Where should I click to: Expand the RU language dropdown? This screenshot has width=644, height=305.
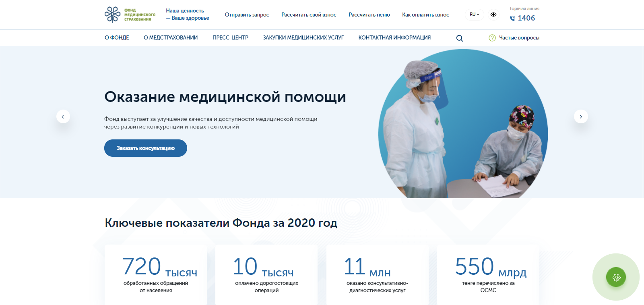(475, 15)
